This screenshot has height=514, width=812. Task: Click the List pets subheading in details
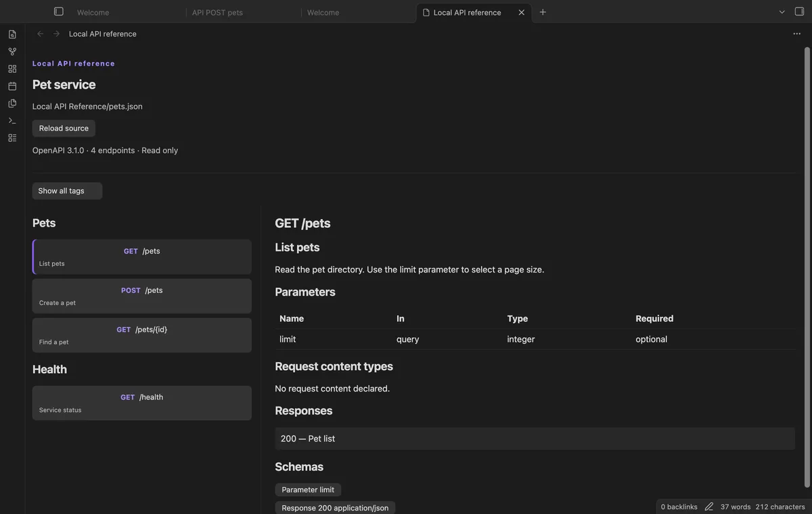click(297, 248)
